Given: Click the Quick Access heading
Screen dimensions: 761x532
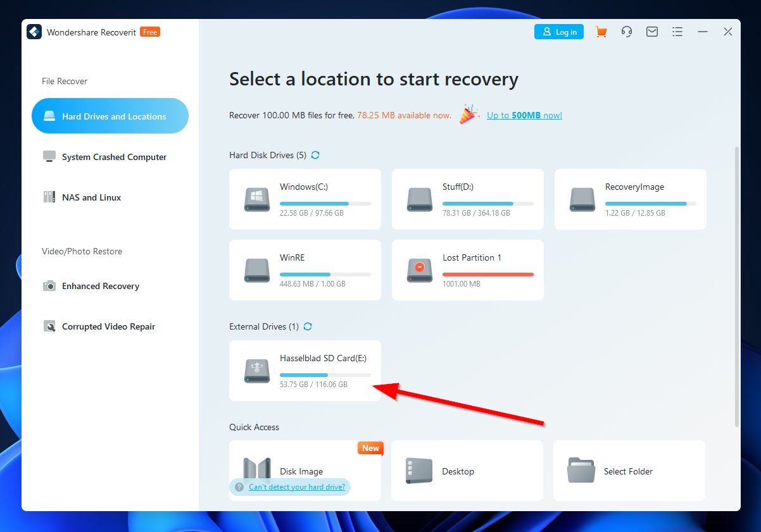Looking at the screenshot, I should tap(254, 427).
